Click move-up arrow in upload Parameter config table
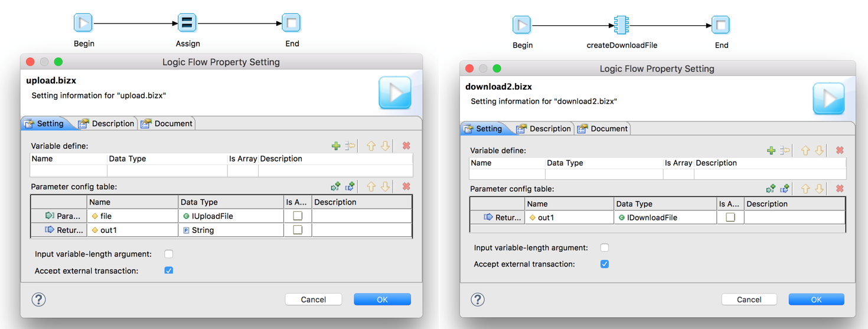This screenshot has height=329, width=868. point(371,187)
